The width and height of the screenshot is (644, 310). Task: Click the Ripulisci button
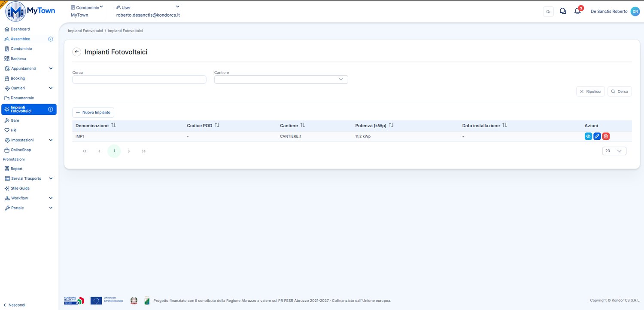click(x=590, y=92)
